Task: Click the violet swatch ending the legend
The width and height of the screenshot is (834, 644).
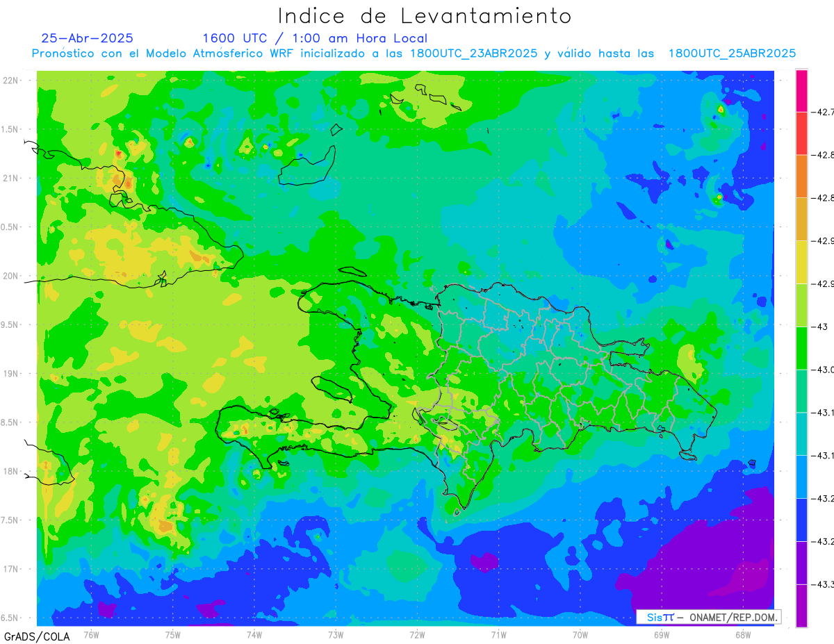Action: [x=801, y=605]
